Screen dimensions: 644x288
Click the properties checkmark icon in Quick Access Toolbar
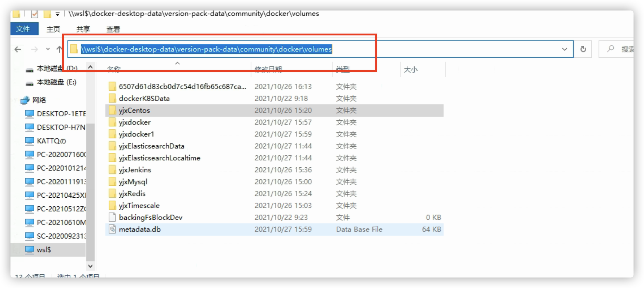click(x=35, y=13)
